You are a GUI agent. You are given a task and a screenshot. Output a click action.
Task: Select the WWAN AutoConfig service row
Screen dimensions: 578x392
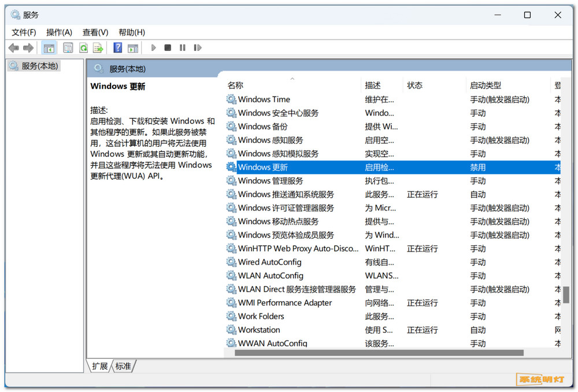pyautogui.click(x=392, y=343)
